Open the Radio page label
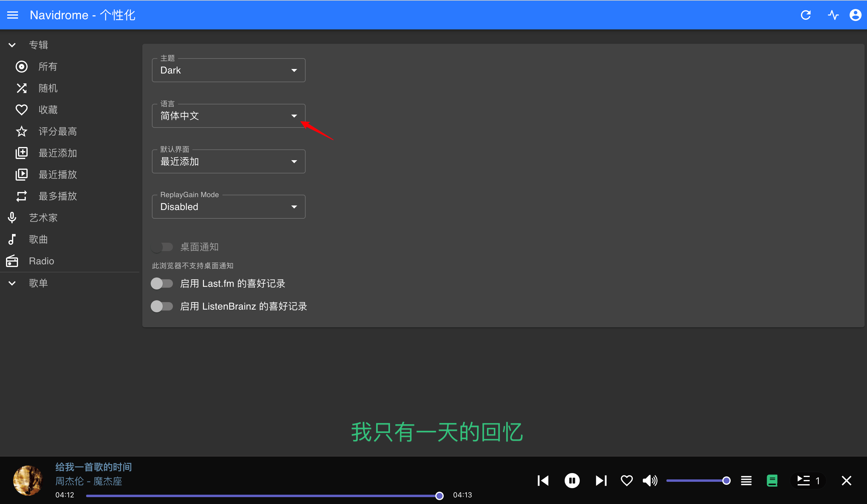Image resolution: width=867 pixels, height=504 pixels. click(41, 261)
